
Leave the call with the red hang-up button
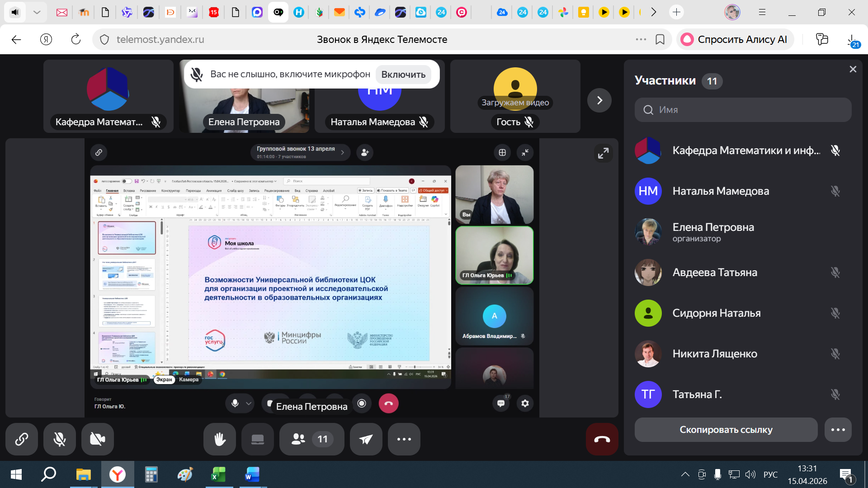[x=602, y=439]
